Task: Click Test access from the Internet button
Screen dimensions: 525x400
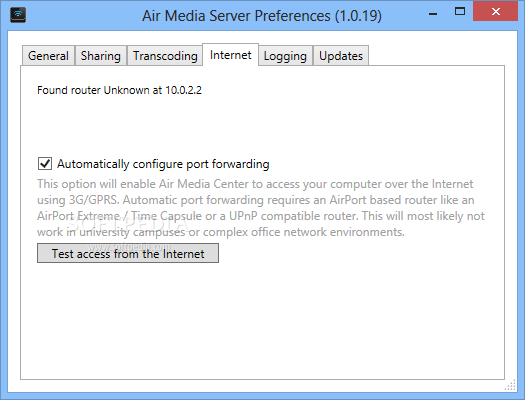Action: point(128,253)
